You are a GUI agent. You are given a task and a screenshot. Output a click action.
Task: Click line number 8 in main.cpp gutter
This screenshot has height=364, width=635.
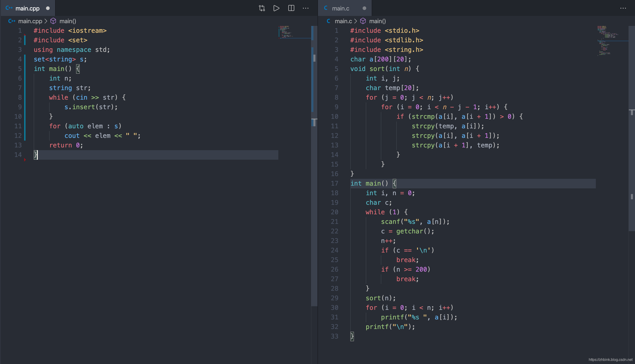pos(20,98)
